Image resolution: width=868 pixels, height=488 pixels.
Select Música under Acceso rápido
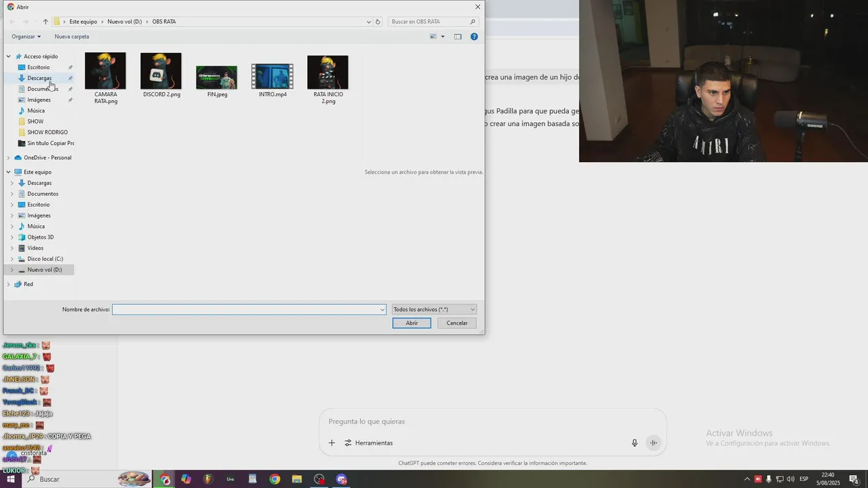click(36, 110)
